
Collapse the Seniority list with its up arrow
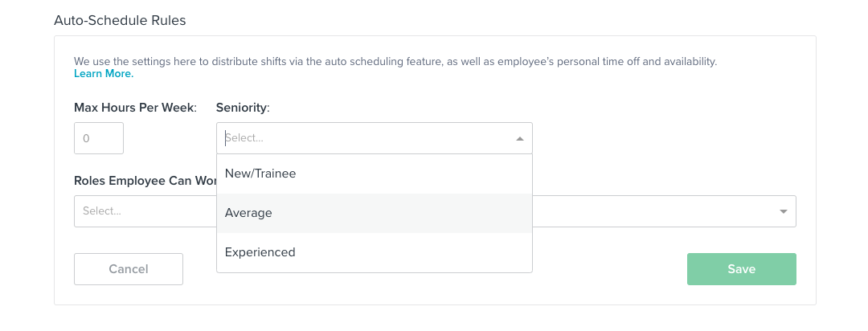point(519,138)
